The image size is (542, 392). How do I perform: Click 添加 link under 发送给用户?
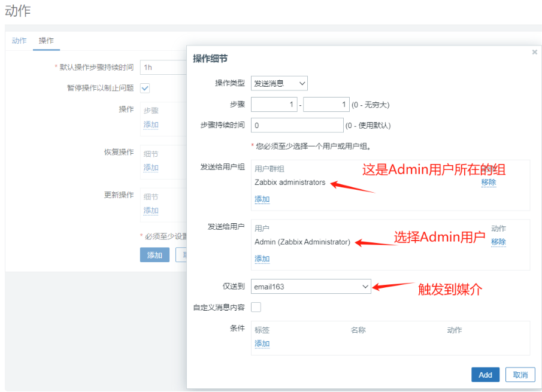[x=262, y=259]
